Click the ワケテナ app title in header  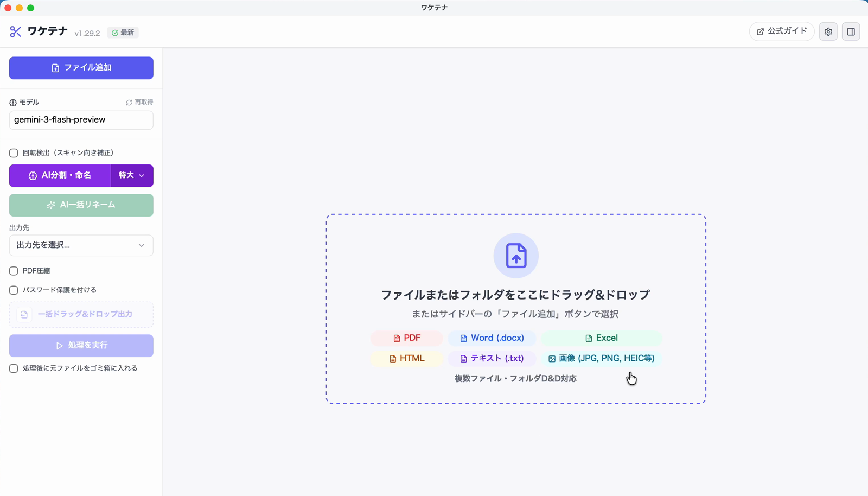point(48,31)
